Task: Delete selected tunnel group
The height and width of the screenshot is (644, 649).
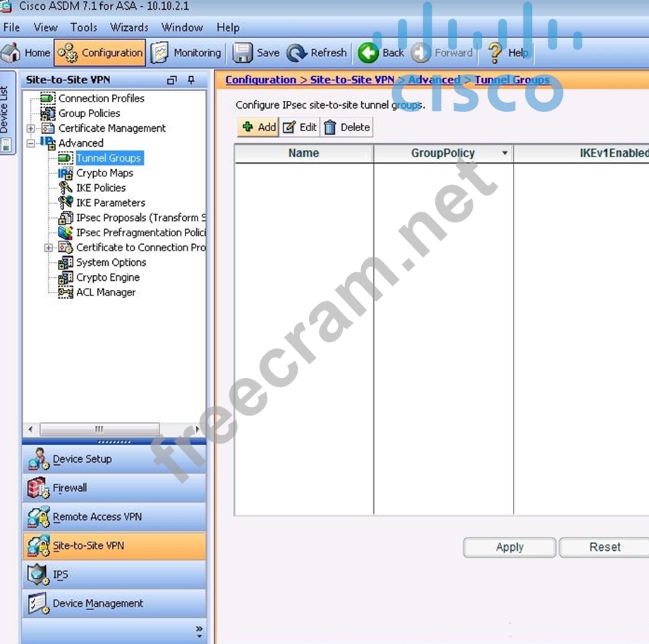Action: [x=346, y=127]
